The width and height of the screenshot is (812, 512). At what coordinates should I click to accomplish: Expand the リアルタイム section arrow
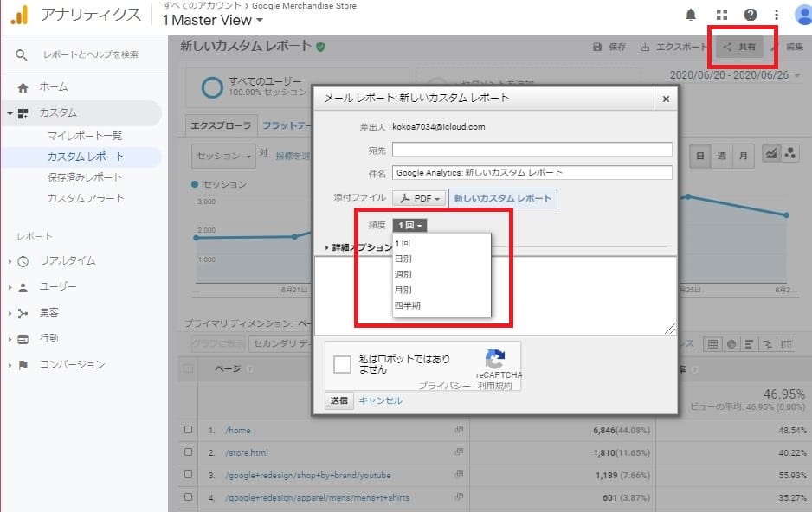coord(10,261)
